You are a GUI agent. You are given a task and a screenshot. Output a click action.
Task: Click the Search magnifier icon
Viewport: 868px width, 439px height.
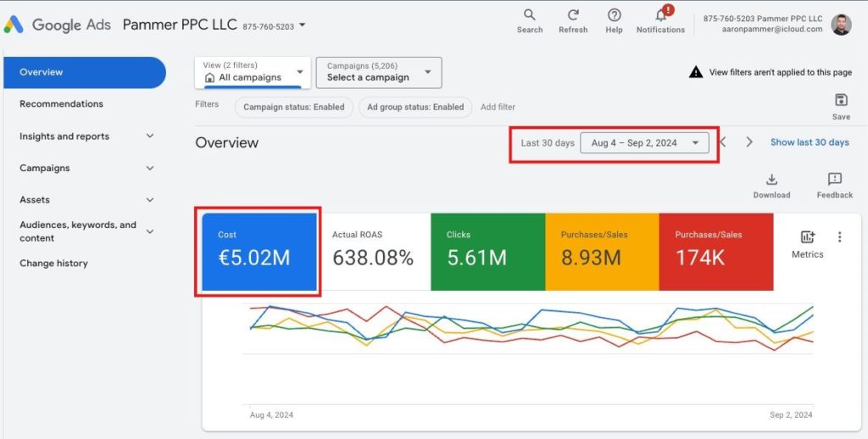(529, 15)
